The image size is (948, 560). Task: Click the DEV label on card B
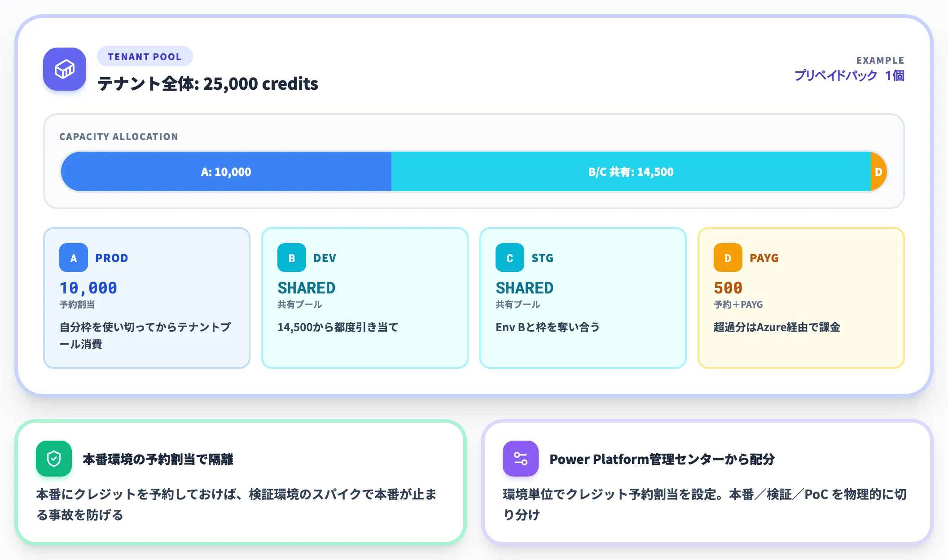[325, 258]
